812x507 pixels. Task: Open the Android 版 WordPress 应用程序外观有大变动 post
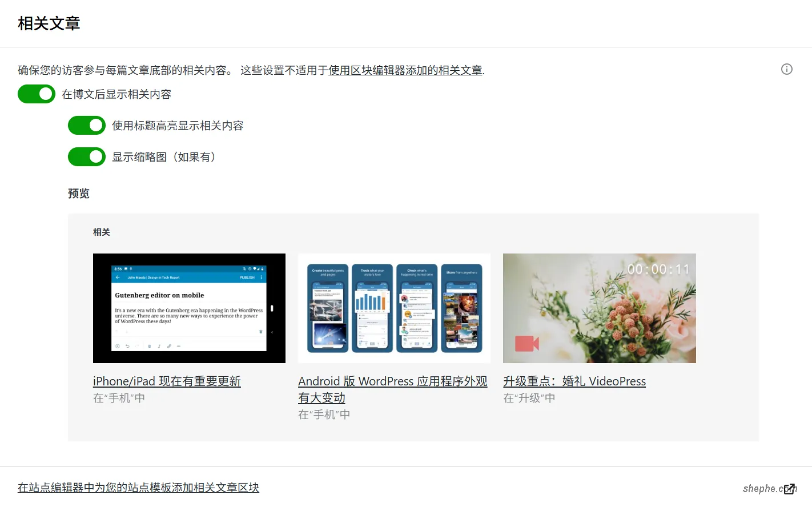[393, 389]
